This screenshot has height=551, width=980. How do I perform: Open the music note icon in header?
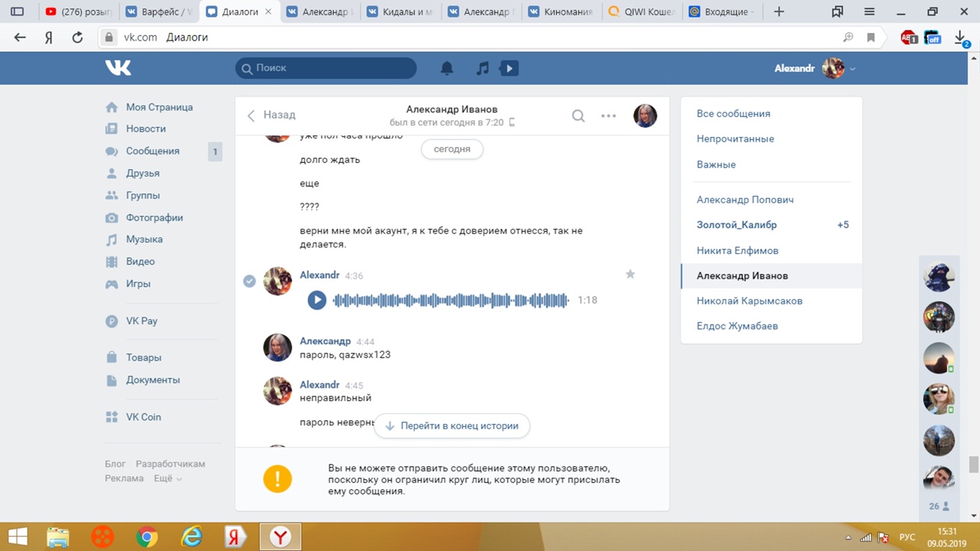[x=482, y=68]
